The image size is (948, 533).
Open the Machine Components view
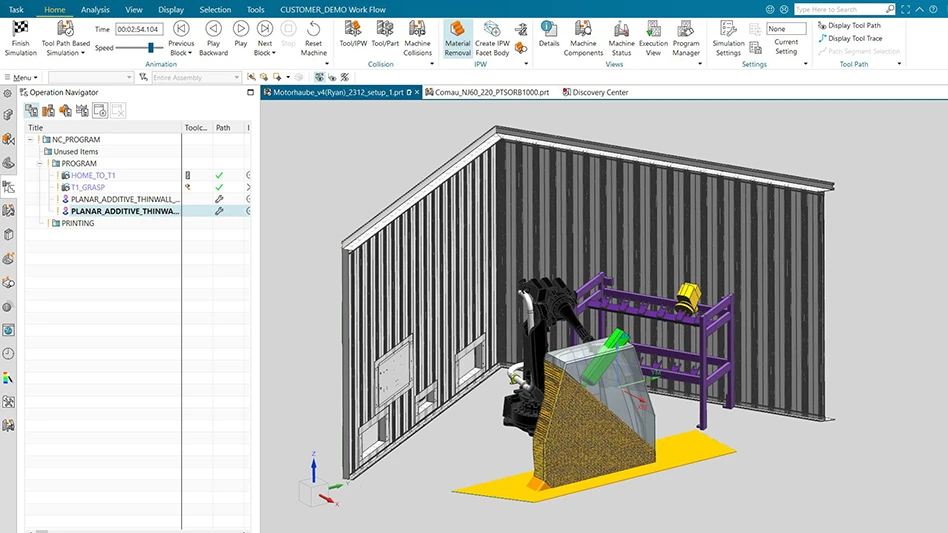[583, 29]
